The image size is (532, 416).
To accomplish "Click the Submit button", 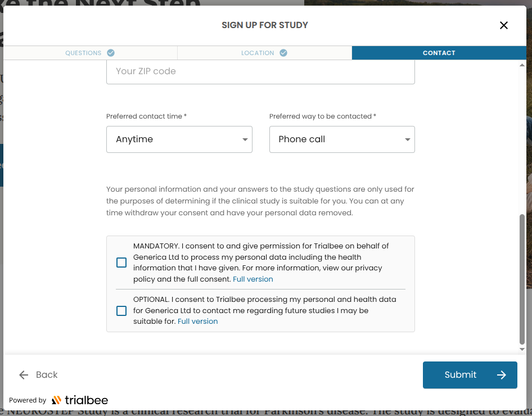I will 470,375.
